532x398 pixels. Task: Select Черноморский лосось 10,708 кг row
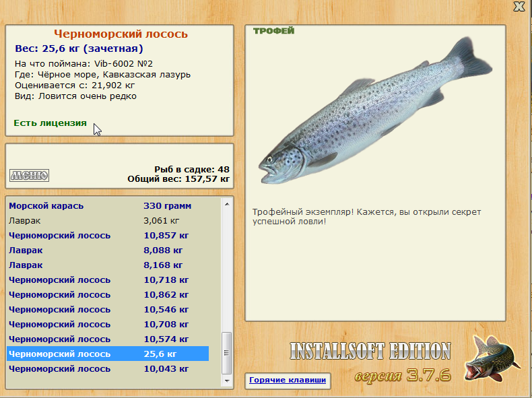pyautogui.click(x=108, y=325)
